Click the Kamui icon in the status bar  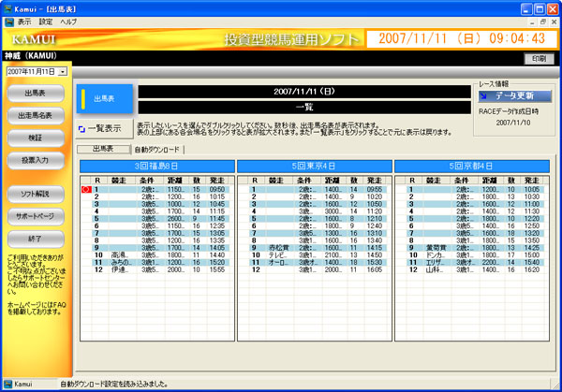(x=9, y=384)
